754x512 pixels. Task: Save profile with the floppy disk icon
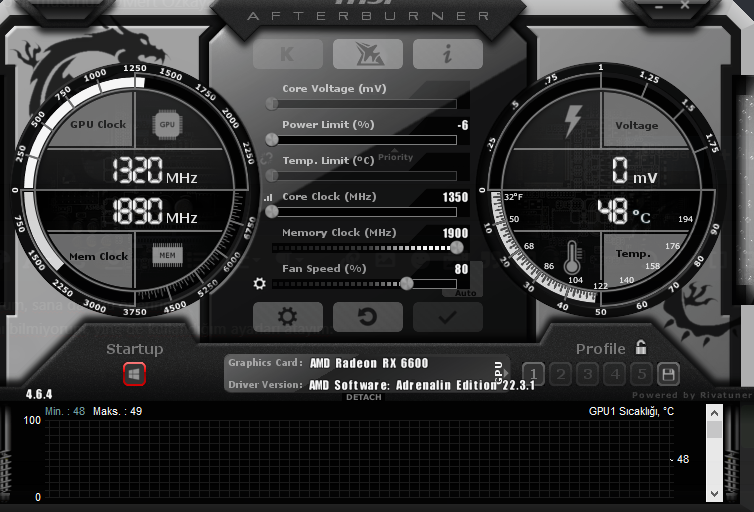668,374
